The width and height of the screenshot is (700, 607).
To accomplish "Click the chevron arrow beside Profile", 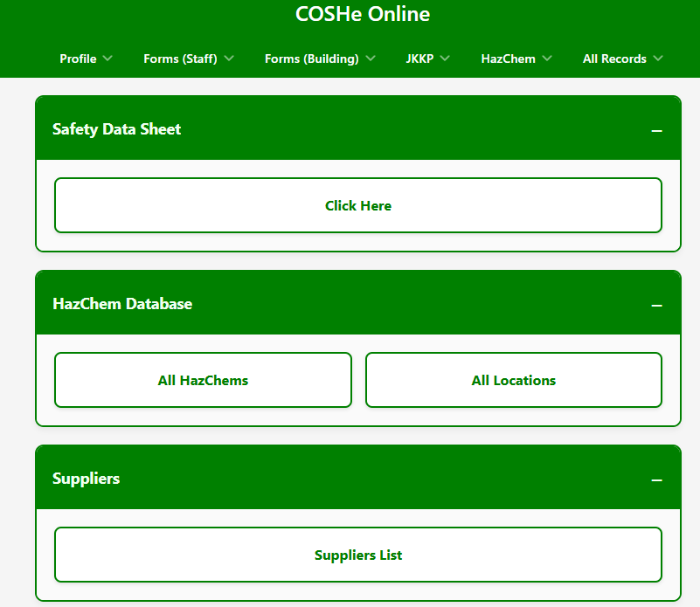I will [x=107, y=59].
